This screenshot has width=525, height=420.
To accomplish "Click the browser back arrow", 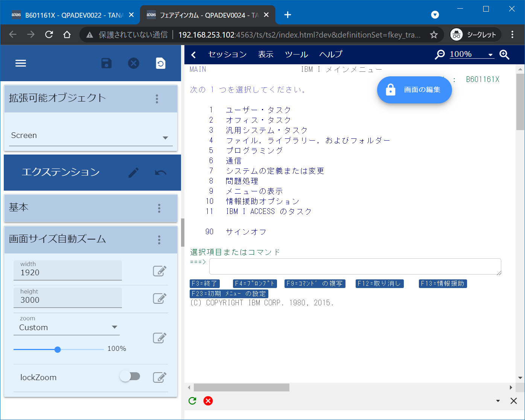I will click(x=13, y=35).
